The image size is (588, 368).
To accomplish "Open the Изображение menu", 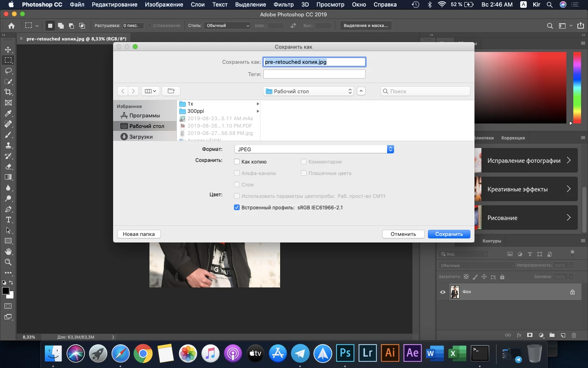I will 164,4.
